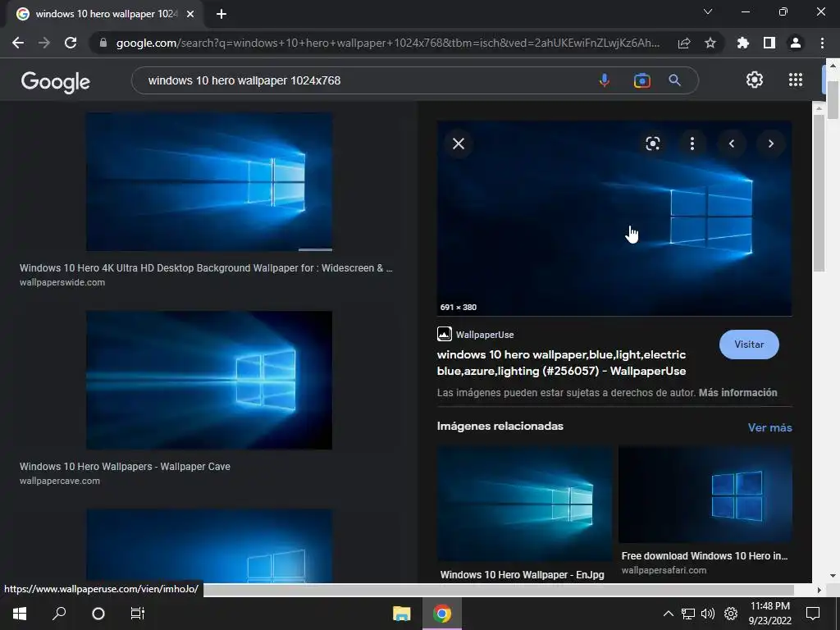Screen dimensions: 840x630
Task: Open Wallpaper Cave result thumbnail
Action: (209, 380)
